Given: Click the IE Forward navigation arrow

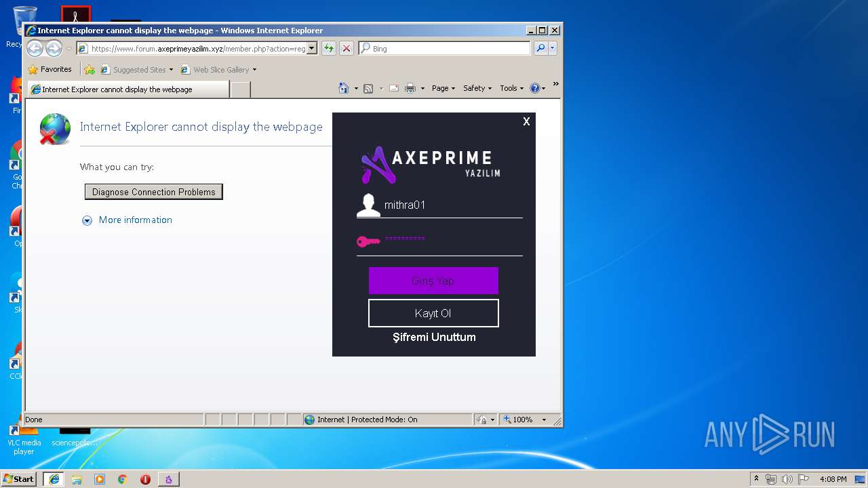Looking at the screenshot, I should coord(54,48).
